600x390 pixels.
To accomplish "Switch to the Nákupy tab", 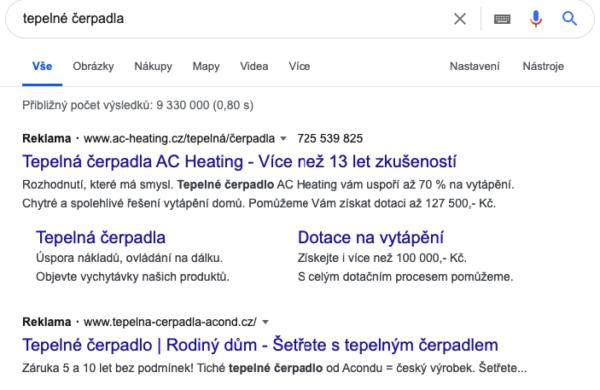I will point(153,66).
